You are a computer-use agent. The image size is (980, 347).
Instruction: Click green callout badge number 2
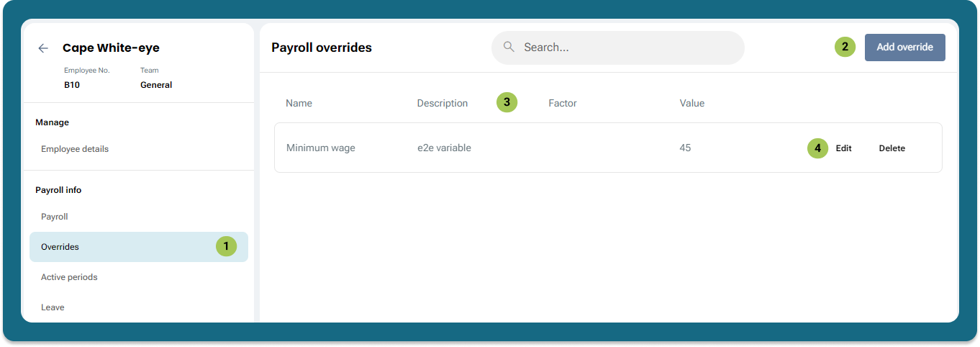coord(845,48)
